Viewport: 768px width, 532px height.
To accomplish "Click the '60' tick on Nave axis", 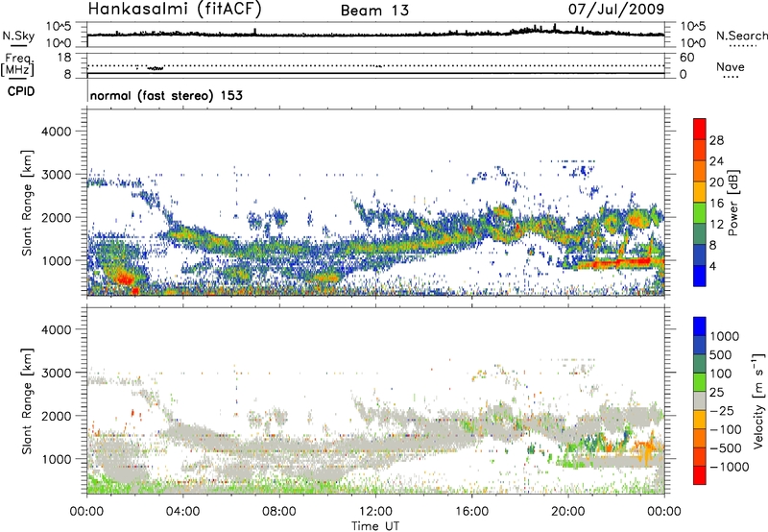I will coord(686,58).
